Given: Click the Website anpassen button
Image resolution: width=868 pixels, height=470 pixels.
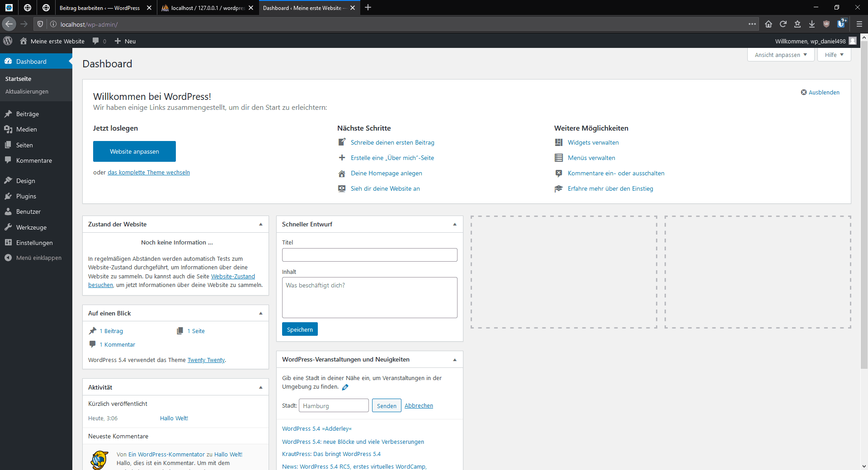Looking at the screenshot, I should tap(134, 151).
